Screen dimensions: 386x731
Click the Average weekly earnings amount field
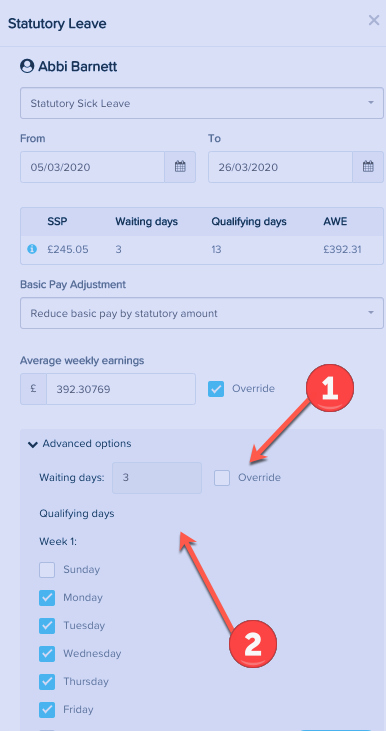coord(121,389)
